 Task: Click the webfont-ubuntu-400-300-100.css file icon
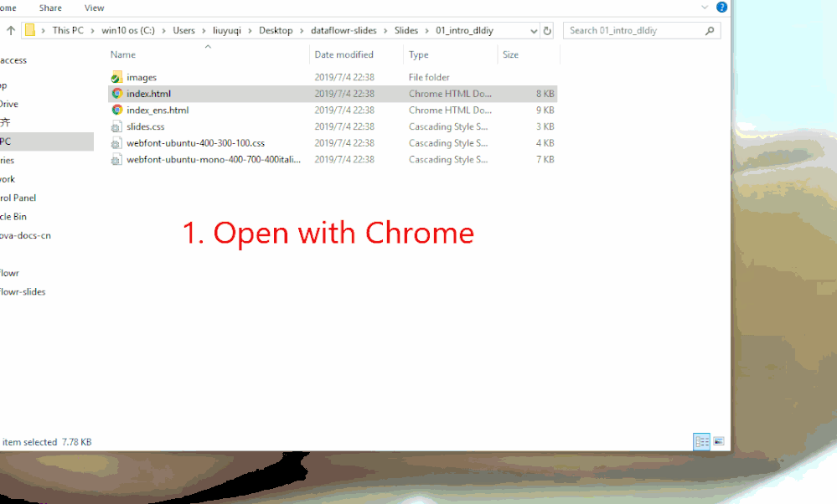(116, 143)
